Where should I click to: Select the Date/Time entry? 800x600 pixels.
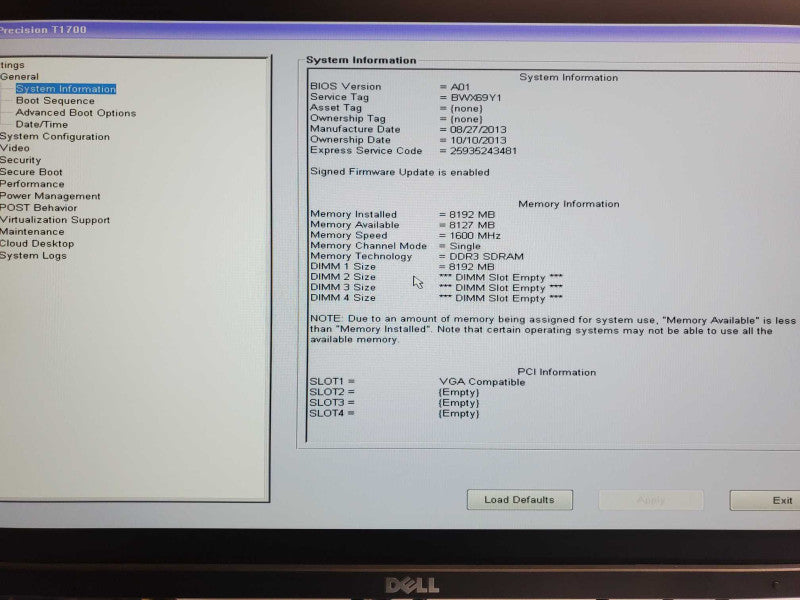click(42, 124)
